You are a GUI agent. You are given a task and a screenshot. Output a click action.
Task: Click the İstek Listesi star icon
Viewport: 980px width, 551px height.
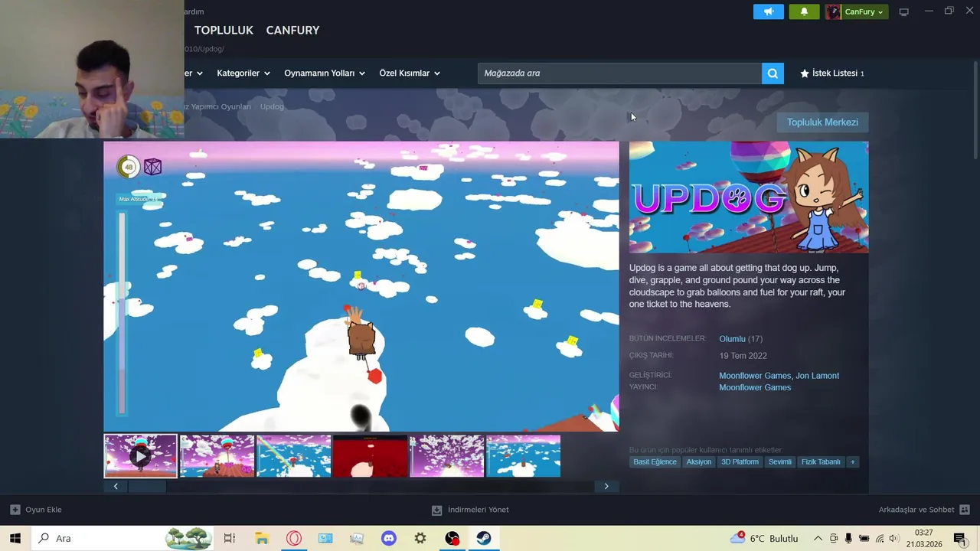pos(805,73)
